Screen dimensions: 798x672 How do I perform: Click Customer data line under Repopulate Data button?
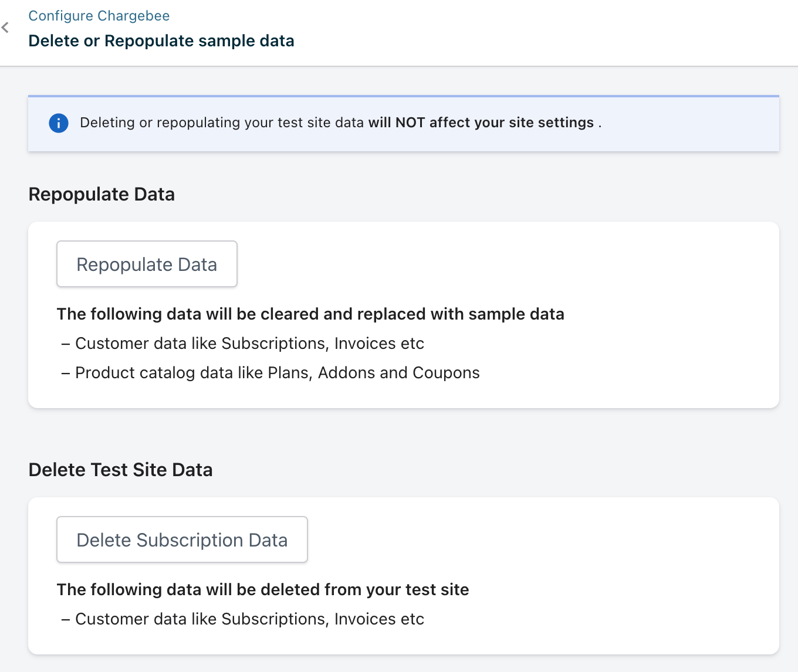(249, 344)
